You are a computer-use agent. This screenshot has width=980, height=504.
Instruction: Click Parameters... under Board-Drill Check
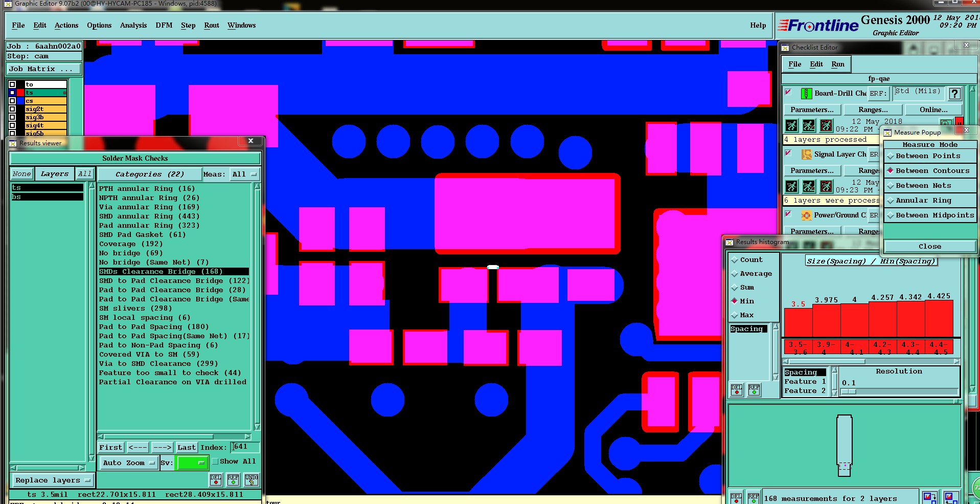click(812, 109)
